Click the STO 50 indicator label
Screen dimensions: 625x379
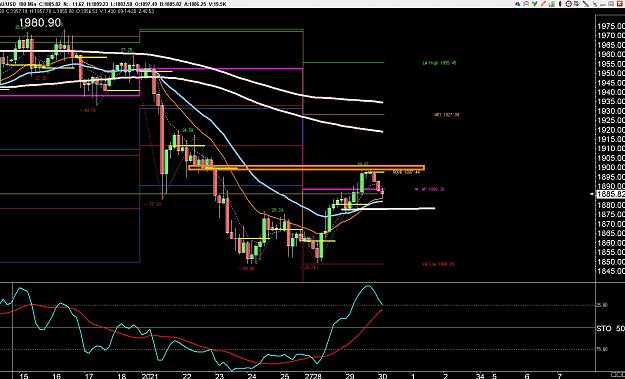click(610, 328)
